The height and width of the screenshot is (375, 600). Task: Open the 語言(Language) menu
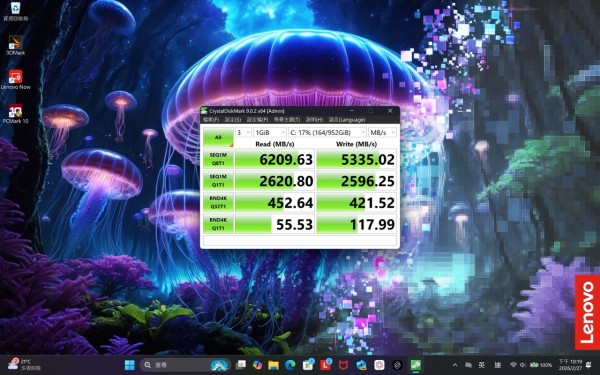coord(347,120)
